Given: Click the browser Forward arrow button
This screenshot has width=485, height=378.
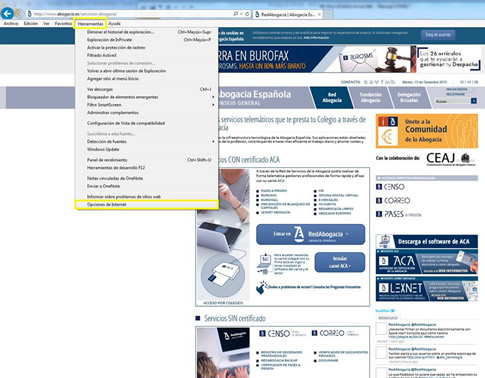Looking at the screenshot, I should [x=19, y=14].
